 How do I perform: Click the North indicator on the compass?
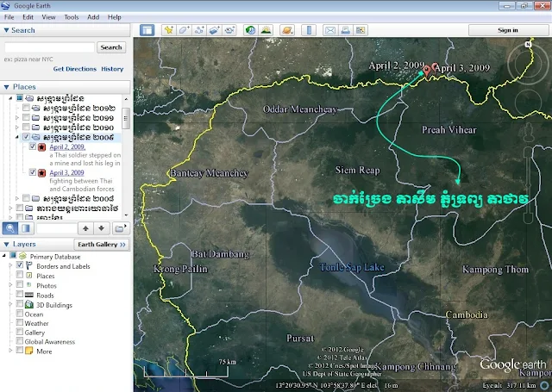click(x=528, y=44)
